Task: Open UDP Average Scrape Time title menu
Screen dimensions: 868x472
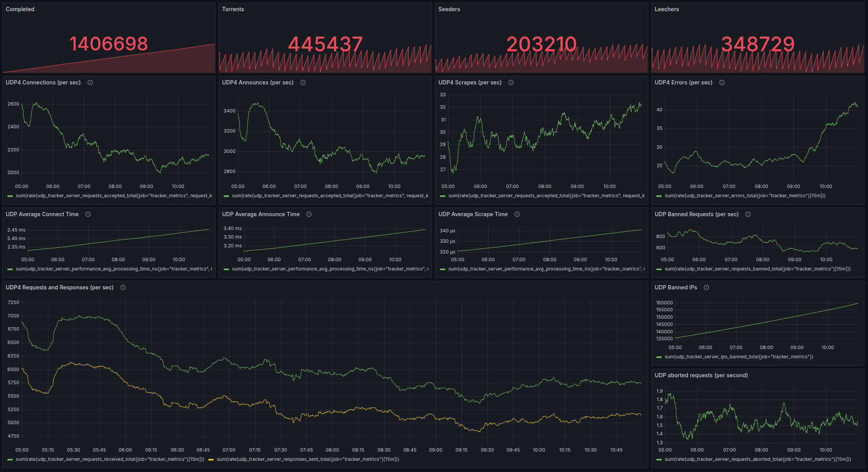Action: coord(473,214)
